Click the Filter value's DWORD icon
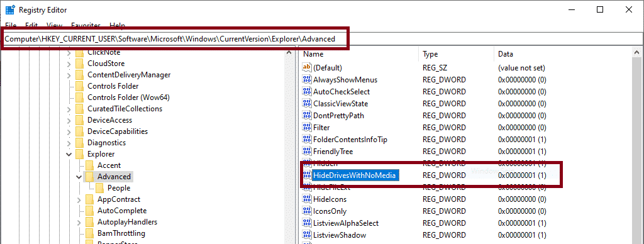The image size is (644, 244). (x=307, y=127)
